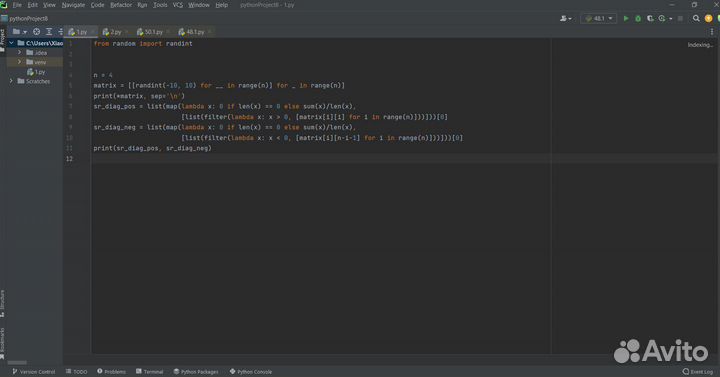Close the 1.py editor tab
720x377 pixels.
[x=92, y=32]
